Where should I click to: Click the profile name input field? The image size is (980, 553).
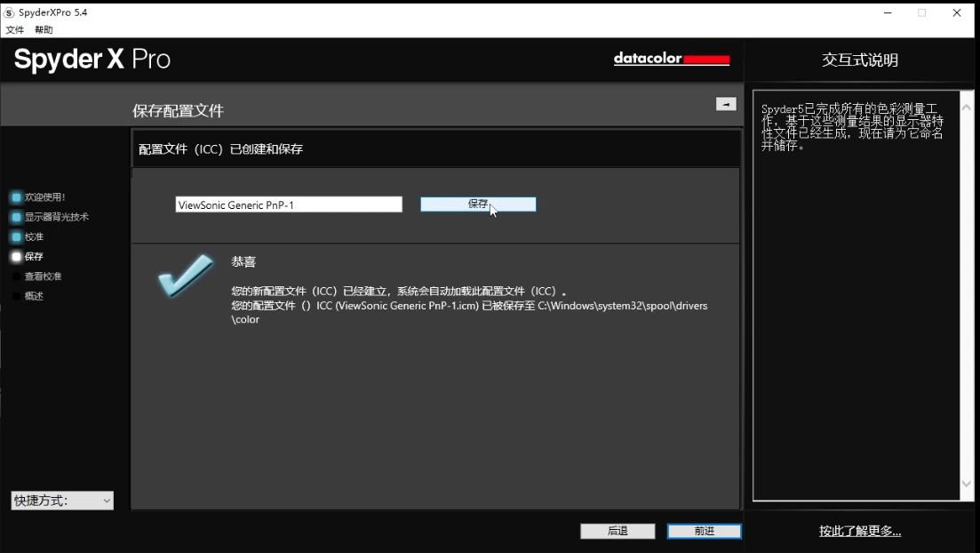[x=289, y=204]
